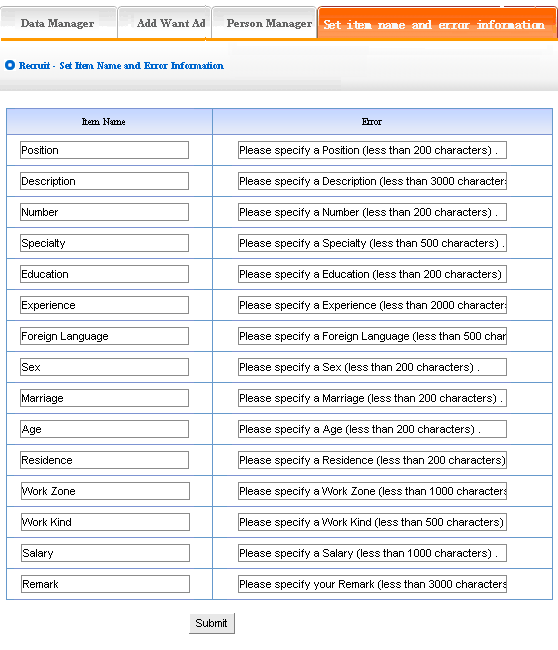Viewport: 558px width, 650px height.
Task: Click the Description item name field
Action: (104, 181)
